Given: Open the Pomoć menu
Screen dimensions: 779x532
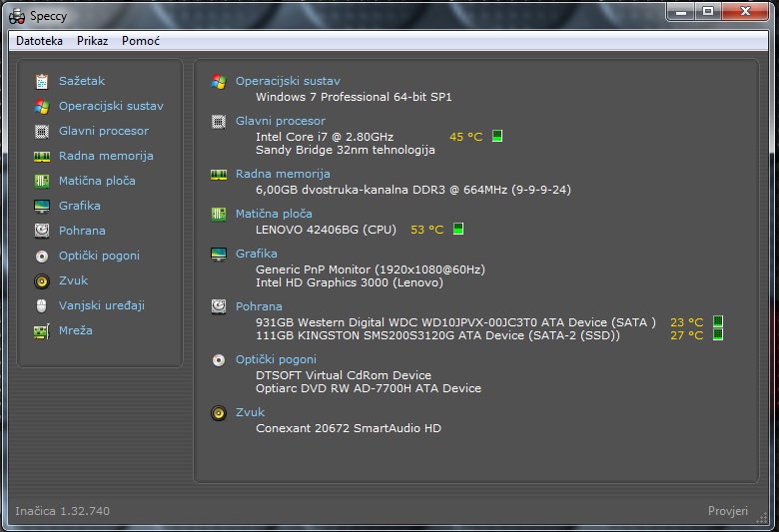Looking at the screenshot, I should [141, 41].
